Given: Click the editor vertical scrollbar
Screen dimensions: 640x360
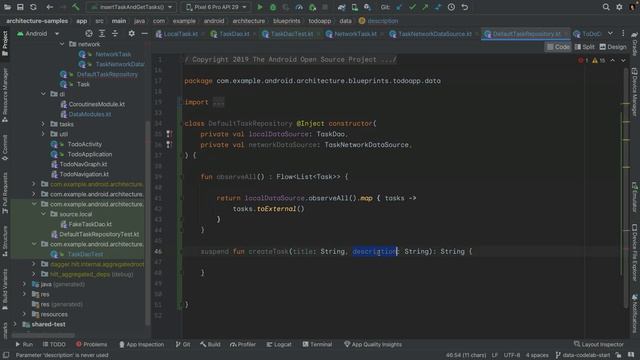Looking at the screenshot, I should click(626, 188).
